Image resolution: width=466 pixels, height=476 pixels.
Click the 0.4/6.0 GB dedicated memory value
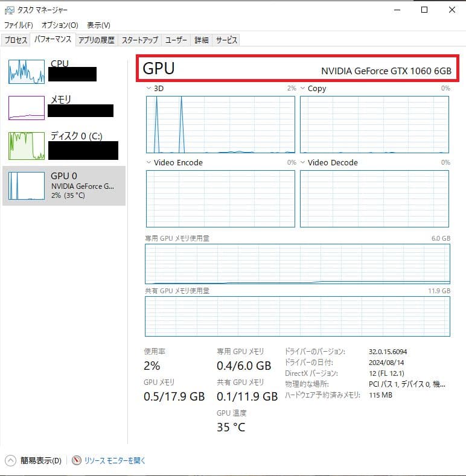(244, 366)
